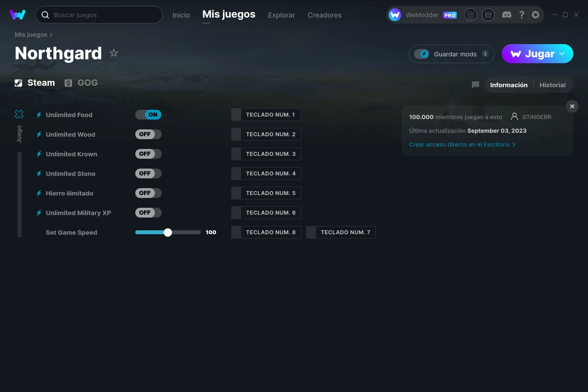Screen dimensions: 588x392
Task: Enable Unlimited Military XP toggle
Action: [148, 213]
